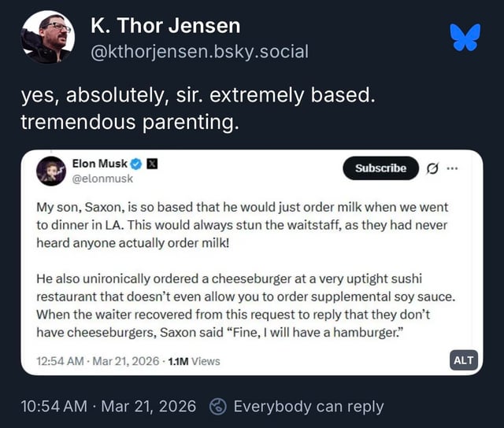504x428 pixels.
Task: Click the 1.1M Views count
Action: (x=192, y=361)
